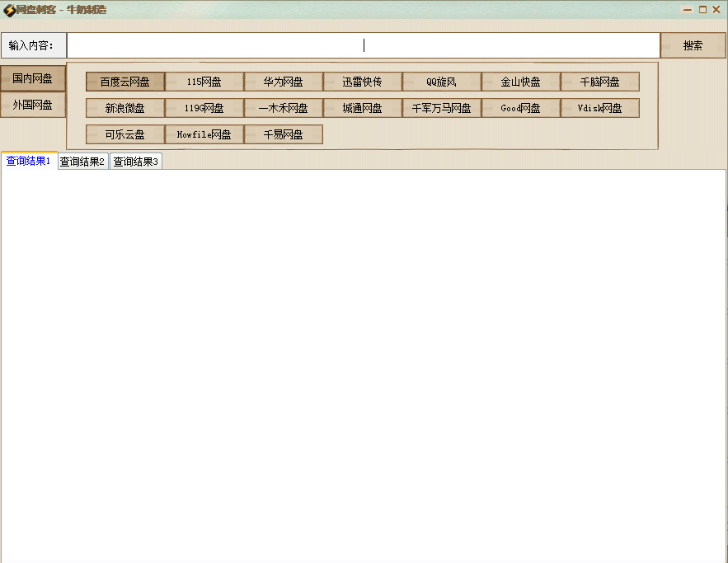
Task: Click the lightning app icon in title bar
Action: (x=9, y=10)
